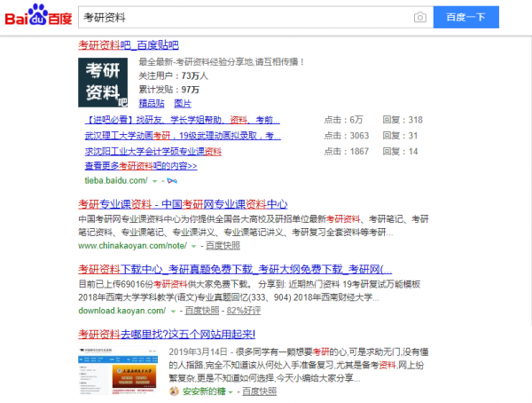This screenshot has height=403, width=532.
Task: Open the 图片 link
Action: 183,103
